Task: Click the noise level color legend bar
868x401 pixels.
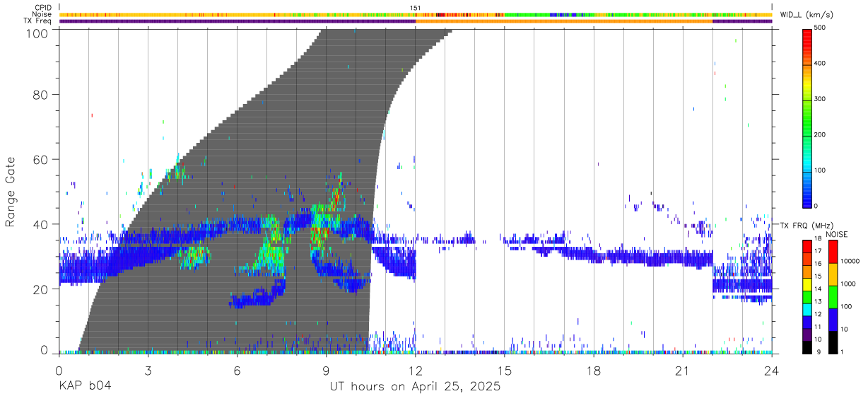Action: pyautogui.click(x=832, y=296)
